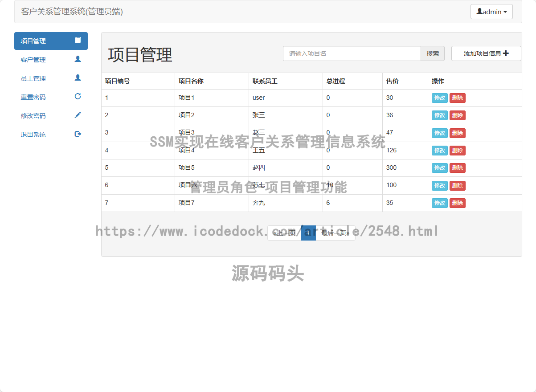The height and width of the screenshot is (392, 536).
Task: Click 删除 for 项目六
Action: pyautogui.click(x=458, y=186)
